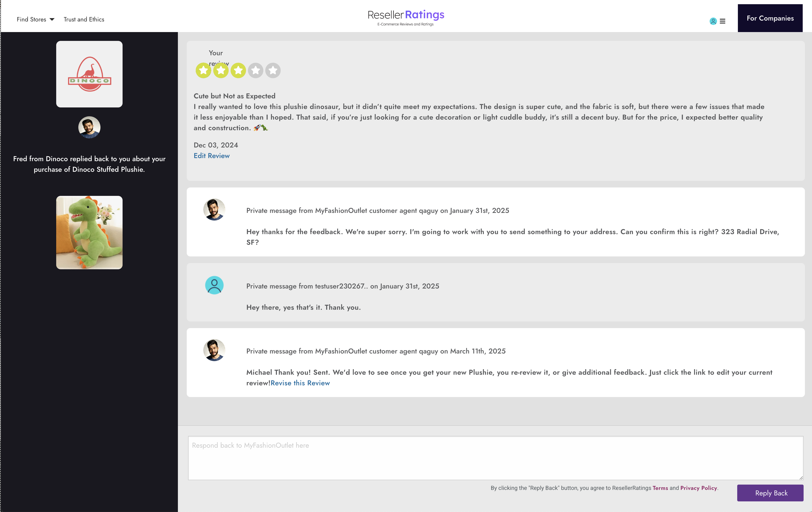The height and width of the screenshot is (512, 812).
Task: Select the fifth review star
Action: point(273,70)
